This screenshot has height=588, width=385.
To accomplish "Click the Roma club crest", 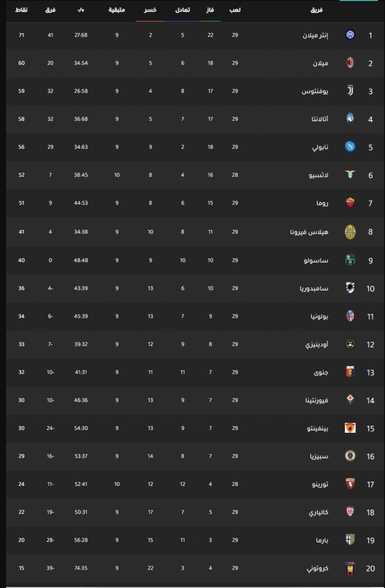I will tap(350, 202).
